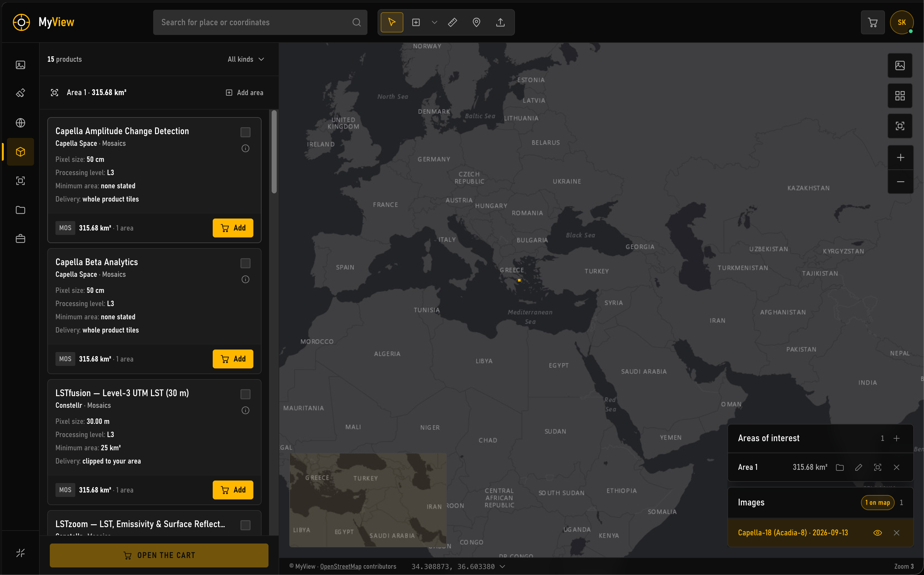Focus the place or coordinates search field
The width and height of the screenshot is (924, 575).
tap(260, 22)
